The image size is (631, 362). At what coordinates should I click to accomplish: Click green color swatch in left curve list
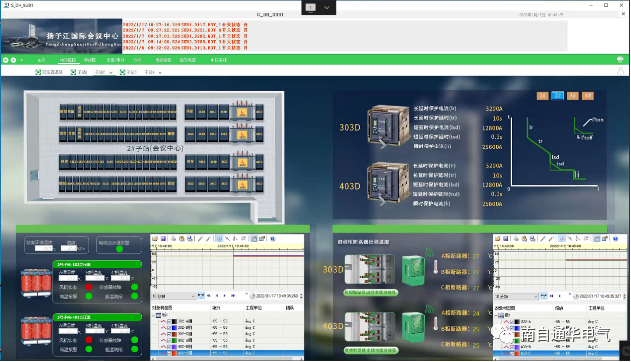pos(174,340)
